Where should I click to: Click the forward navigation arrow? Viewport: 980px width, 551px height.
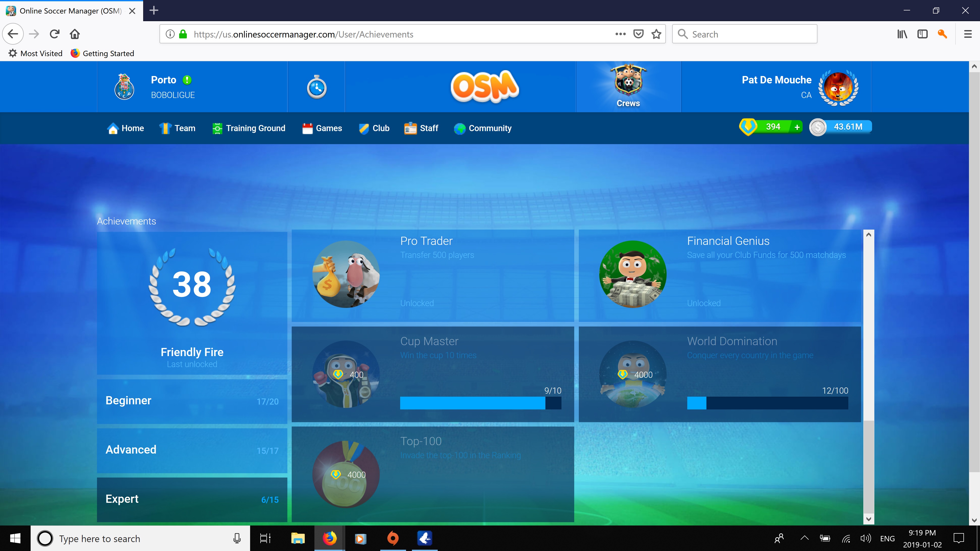pos(34,34)
